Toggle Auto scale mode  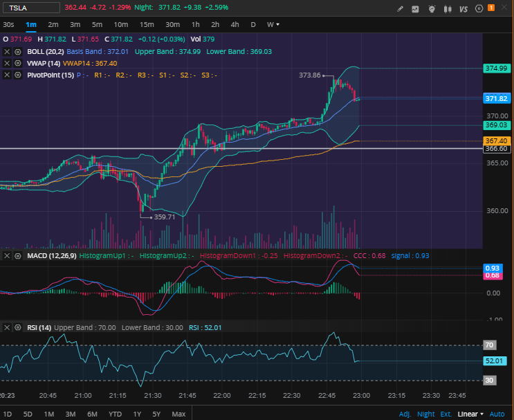[x=497, y=414]
